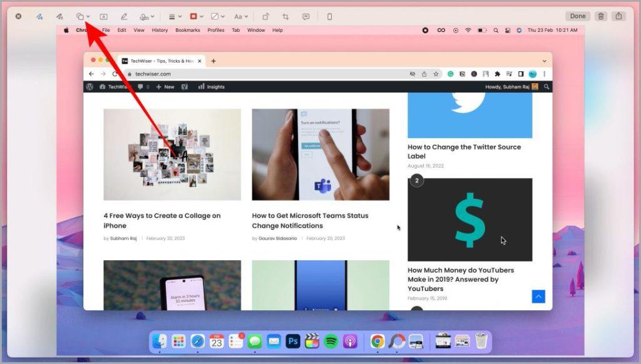Open the Chrome three-dot menu
Screen dimensions: 641x364
tap(545, 74)
